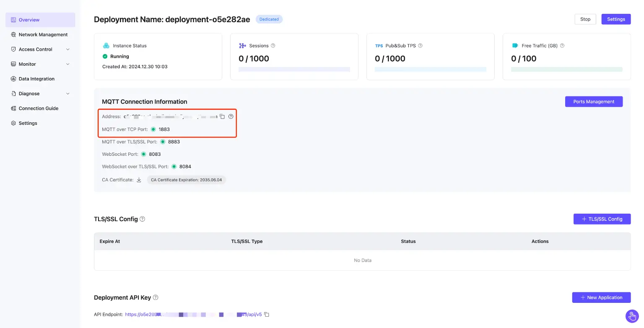Viewport: 644px width, 328px height.
Task: Open the Deployment API Key help icon
Action: click(x=155, y=297)
